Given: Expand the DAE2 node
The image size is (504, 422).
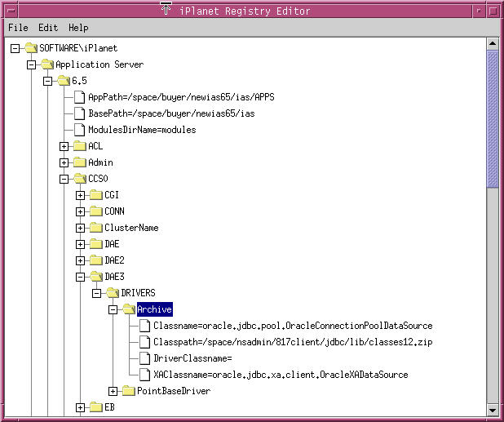Looking at the screenshot, I should [x=81, y=260].
